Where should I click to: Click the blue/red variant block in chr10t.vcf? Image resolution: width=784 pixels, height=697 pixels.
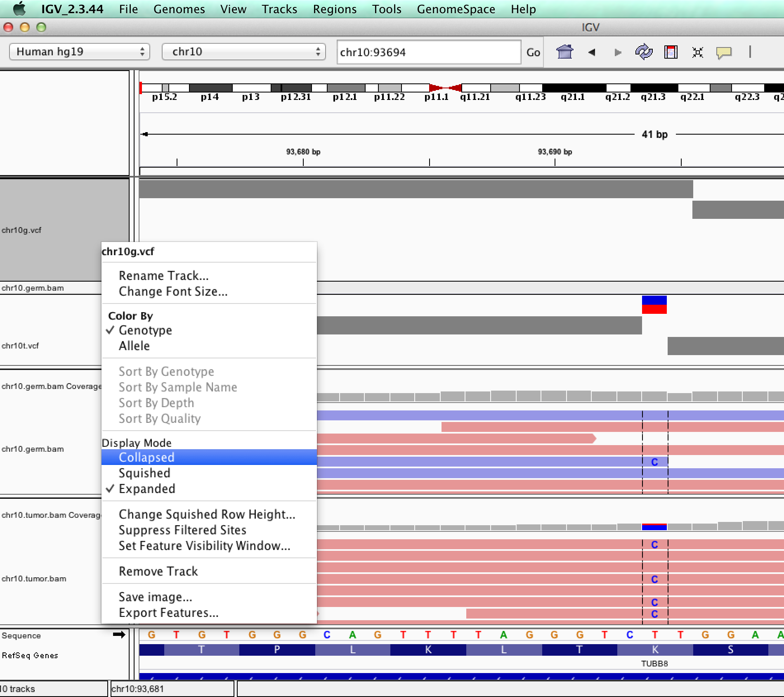click(654, 305)
